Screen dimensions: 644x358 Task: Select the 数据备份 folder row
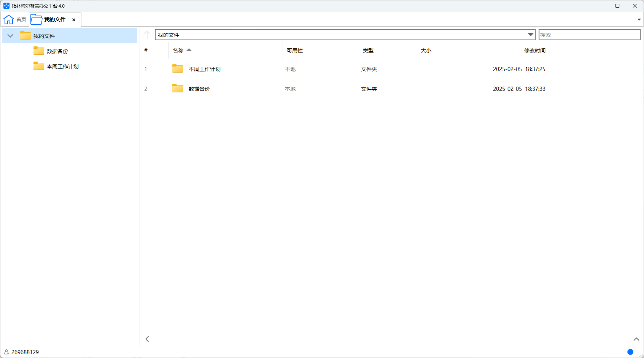(x=345, y=89)
